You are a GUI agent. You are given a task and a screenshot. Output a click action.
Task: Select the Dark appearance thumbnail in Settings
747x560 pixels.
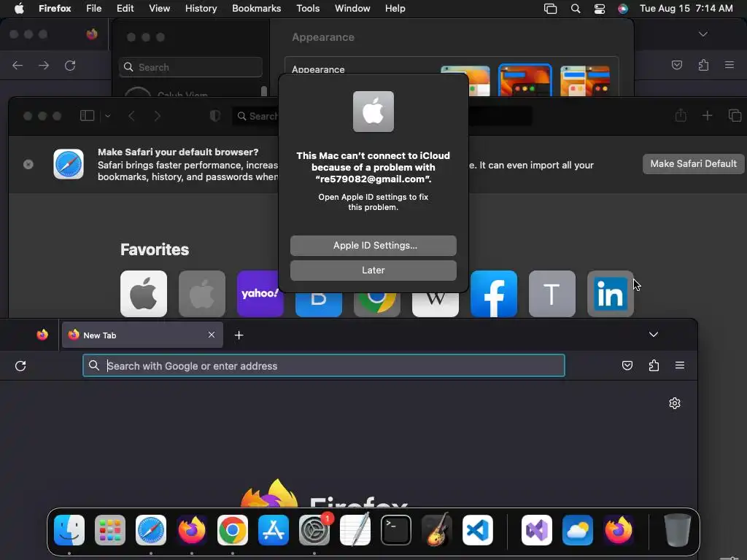click(525, 80)
